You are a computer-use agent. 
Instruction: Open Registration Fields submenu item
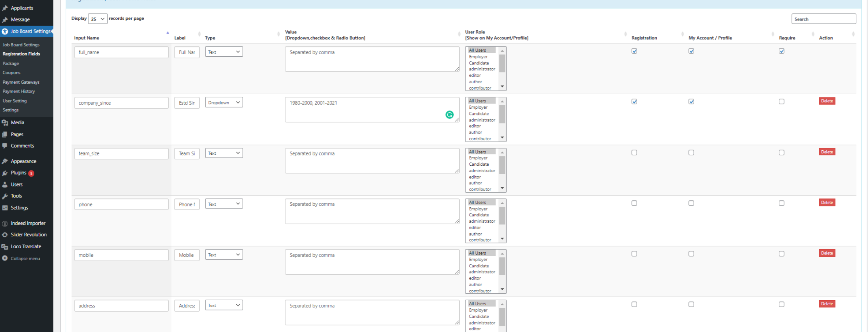(21, 54)
